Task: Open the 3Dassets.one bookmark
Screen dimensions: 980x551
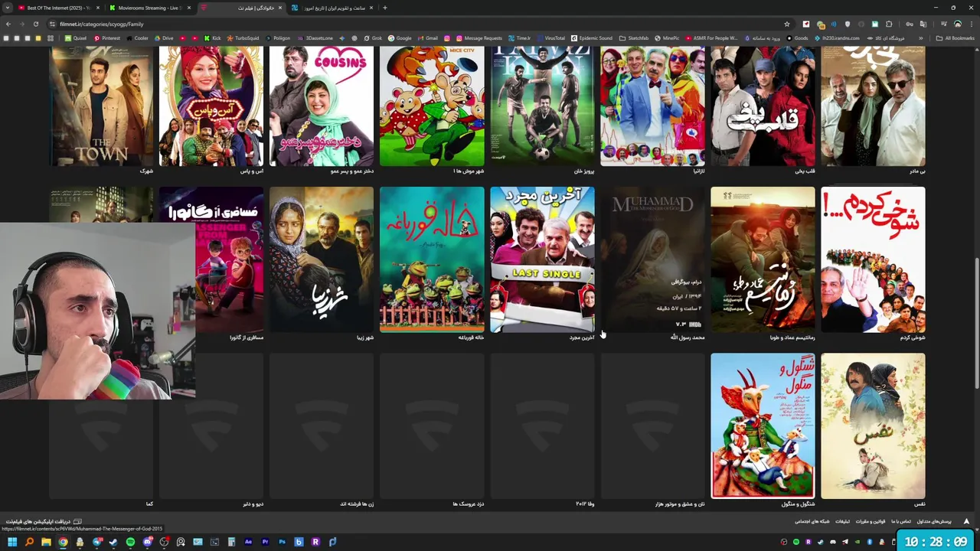Action: [315, 38]
